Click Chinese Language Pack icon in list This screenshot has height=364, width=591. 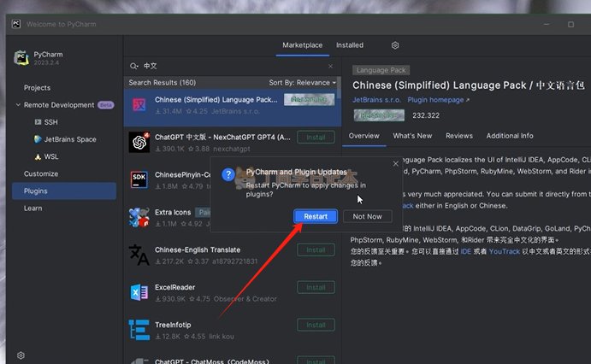(x=139, y=104)
